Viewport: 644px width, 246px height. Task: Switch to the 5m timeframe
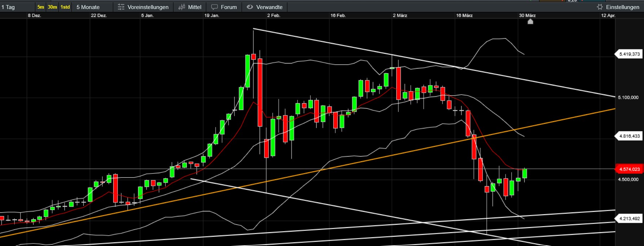(41, 7)
